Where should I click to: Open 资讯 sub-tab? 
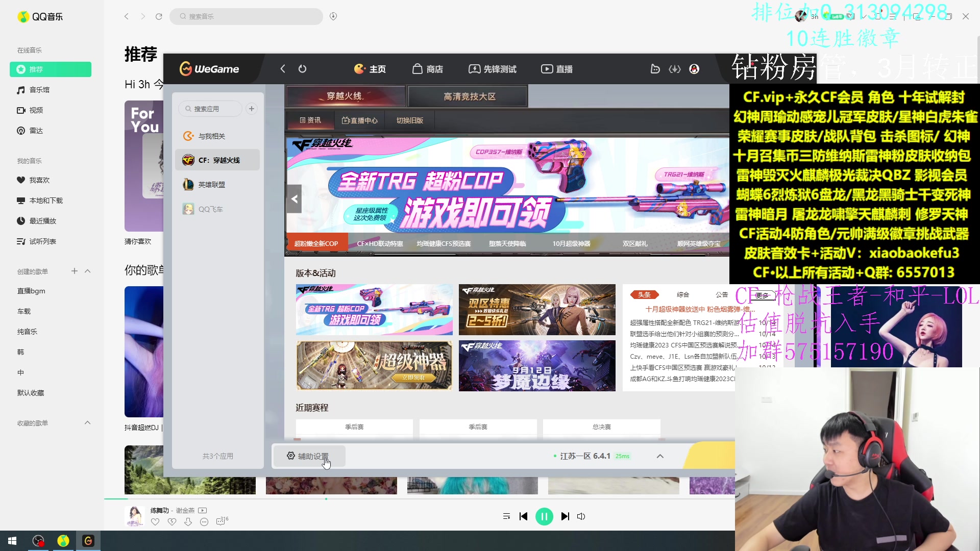(310, 120)
